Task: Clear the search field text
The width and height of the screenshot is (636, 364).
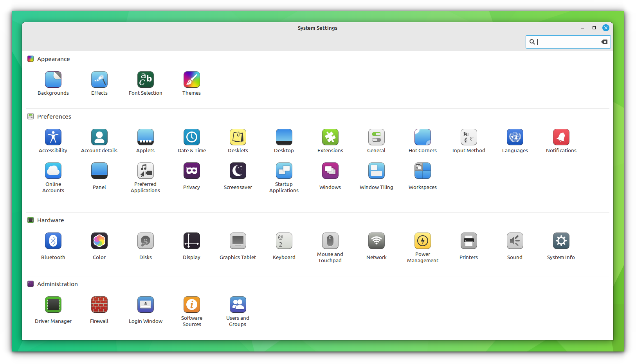Action: click(604, 42)
